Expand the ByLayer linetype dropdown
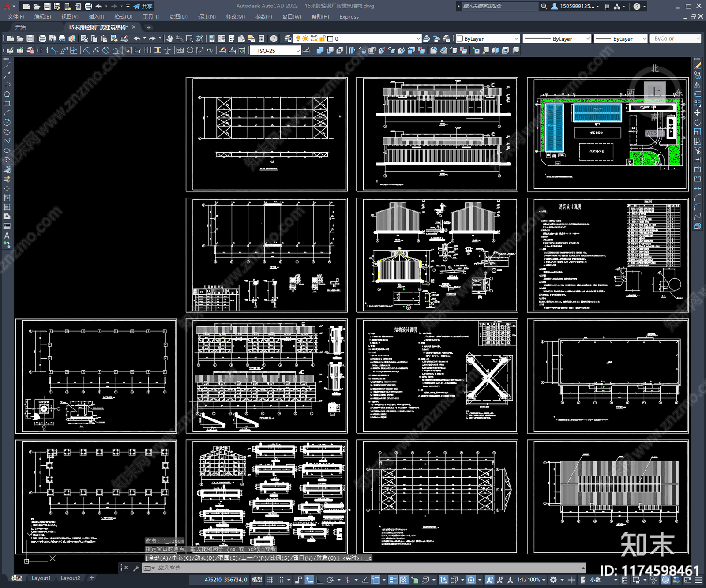706x588 pixels. point(557,39)
